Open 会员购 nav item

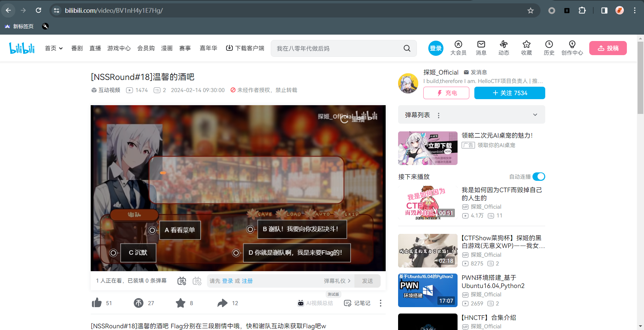click(x=146, y=48)
